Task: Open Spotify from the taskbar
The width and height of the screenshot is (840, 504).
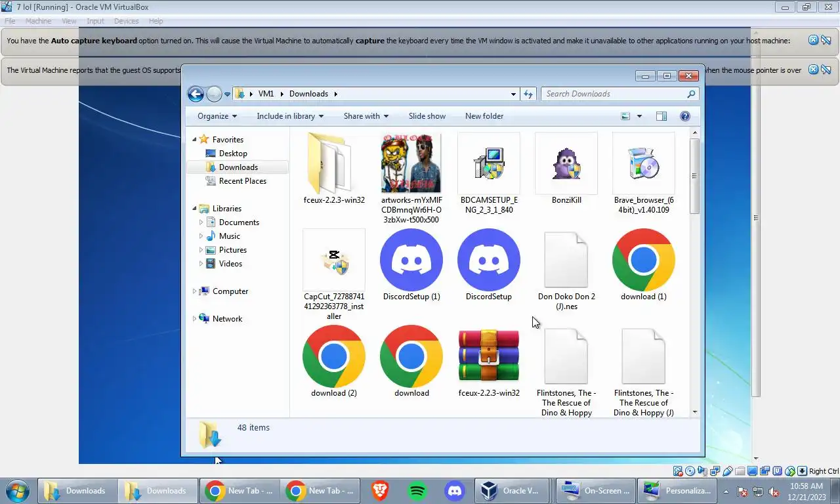Action: click(417, 491)
